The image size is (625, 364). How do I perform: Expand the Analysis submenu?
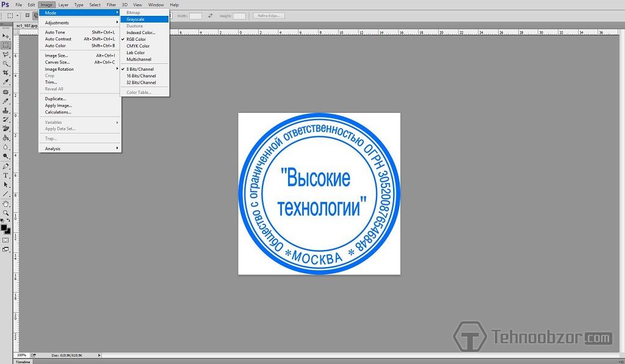click(x=80, y=149)
